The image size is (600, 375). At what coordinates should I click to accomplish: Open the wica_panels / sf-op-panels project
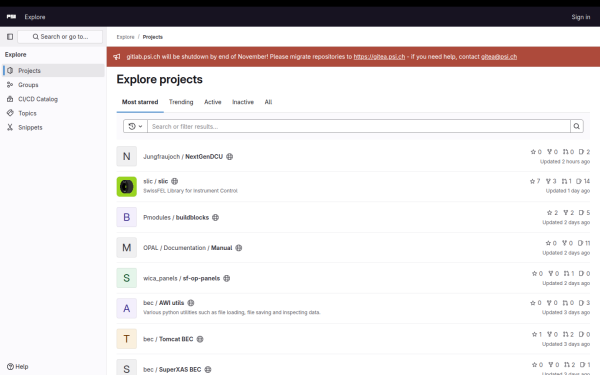tap(181, 278)
